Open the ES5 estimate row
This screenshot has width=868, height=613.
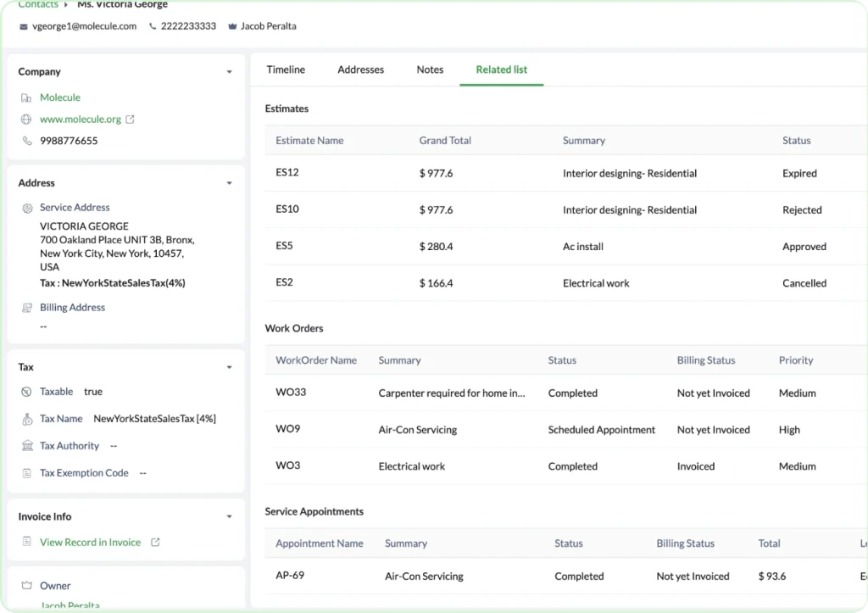(x=285, y=246)
